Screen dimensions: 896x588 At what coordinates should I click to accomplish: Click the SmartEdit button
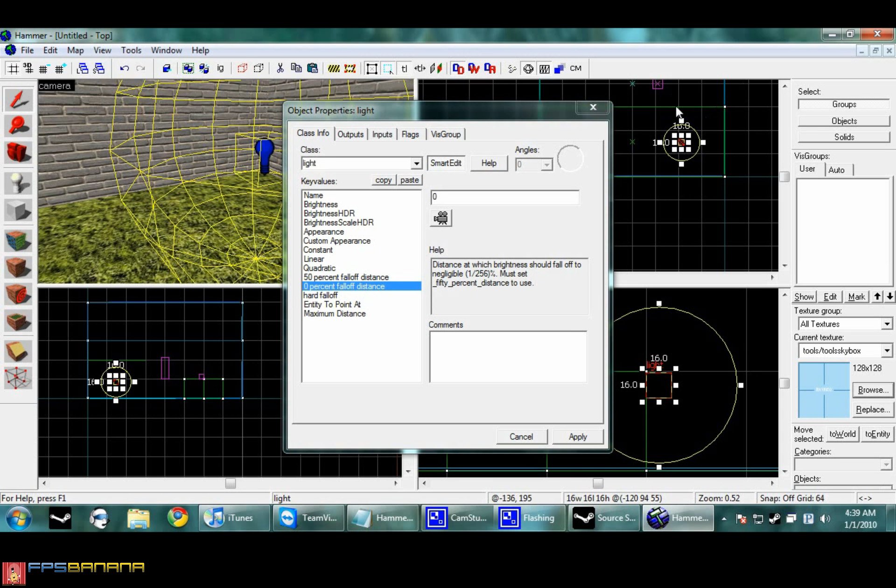coord(446,163)
